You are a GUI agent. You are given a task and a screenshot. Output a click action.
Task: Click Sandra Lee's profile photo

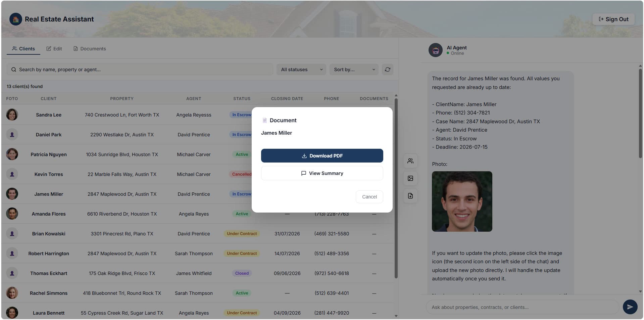(x=12, y=115)
